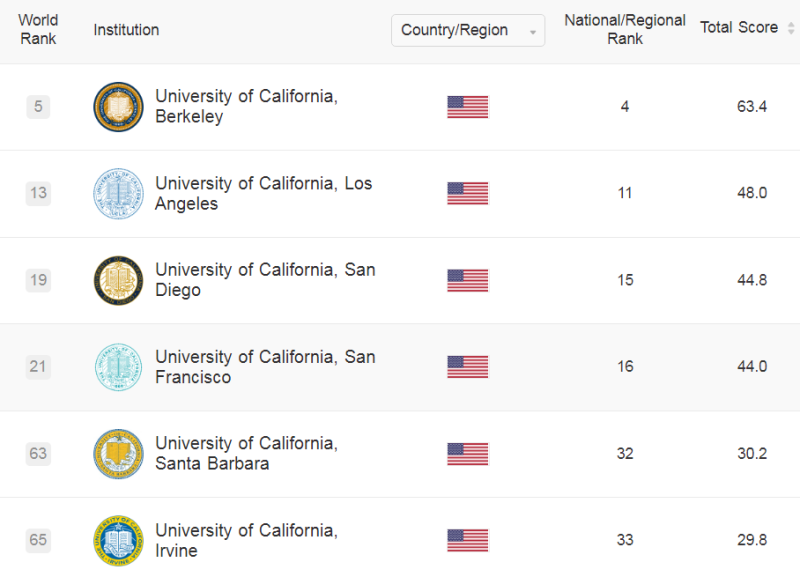Viewport: 800px width, 577px height.
Task: Sort by Total Score column arrows
Action: (x=791, y=28)
